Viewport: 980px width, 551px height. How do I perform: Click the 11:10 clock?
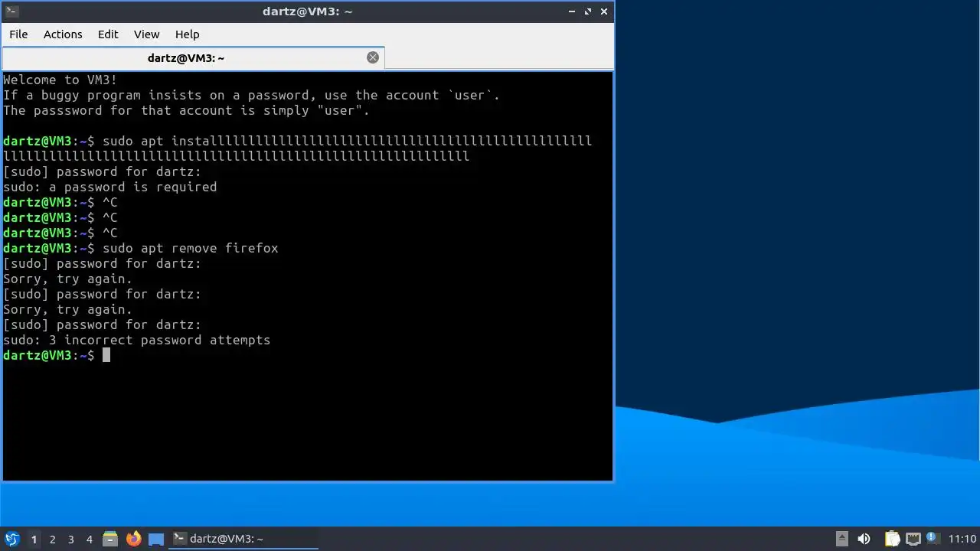[962, 539]
